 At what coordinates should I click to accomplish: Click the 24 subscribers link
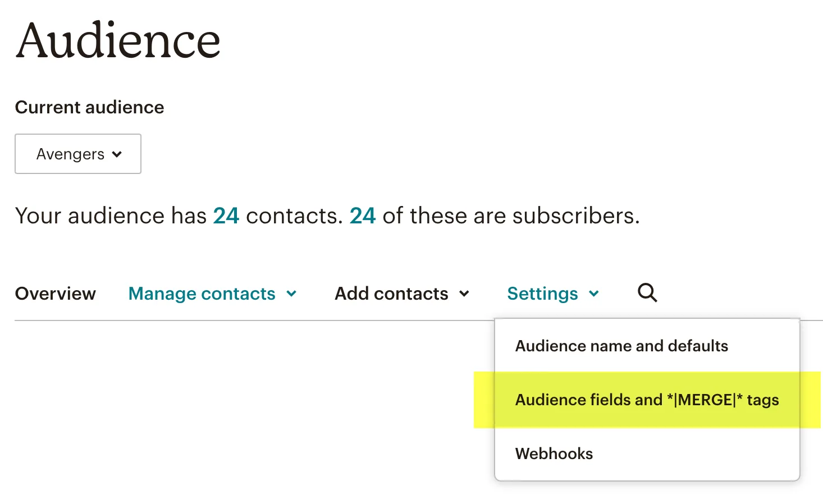pyautogui.click(x=363, y=216)
